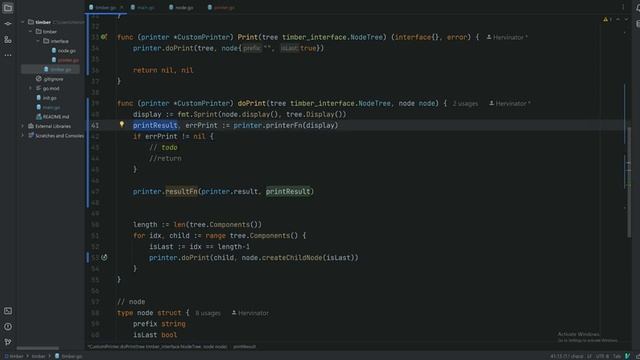
Task: Open the Problems tool window
Action: pyautogui.click(x=8, y=327)
